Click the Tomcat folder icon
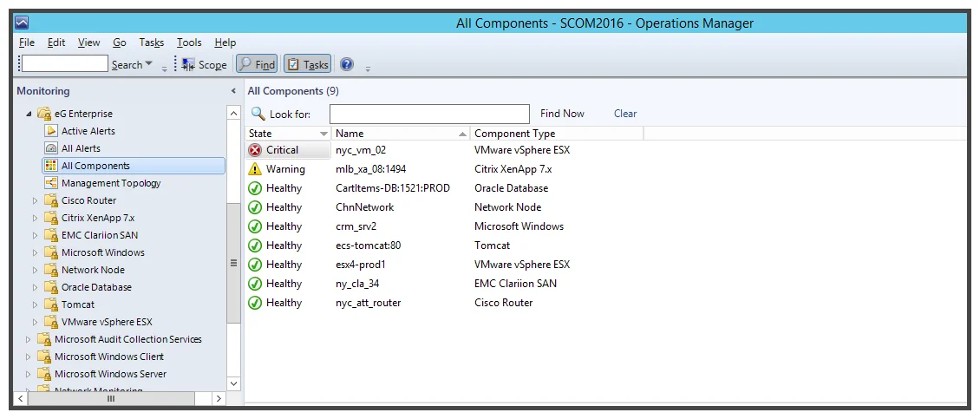This screenshot has width=980, height=419. point(51,304)
